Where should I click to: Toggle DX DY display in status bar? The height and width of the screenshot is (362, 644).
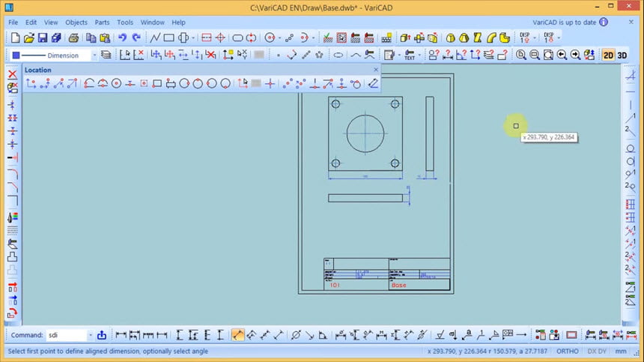click(x=596, y=352)
